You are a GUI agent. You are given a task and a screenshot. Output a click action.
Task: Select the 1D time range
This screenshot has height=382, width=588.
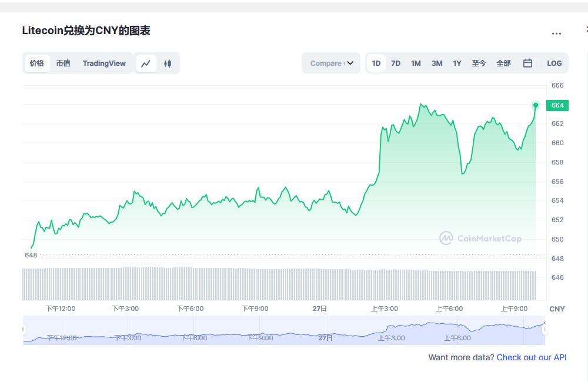pyautogui.click(x=376, y=63)
